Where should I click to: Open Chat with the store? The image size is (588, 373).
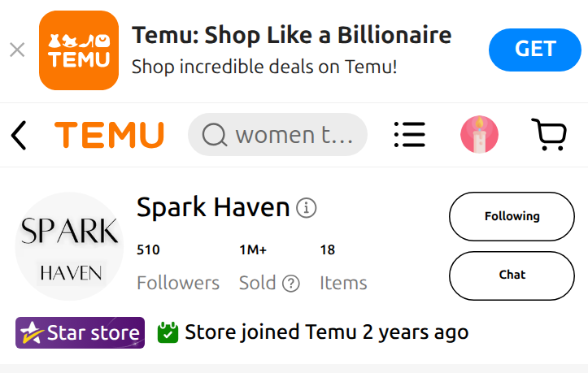click(512, 275)
